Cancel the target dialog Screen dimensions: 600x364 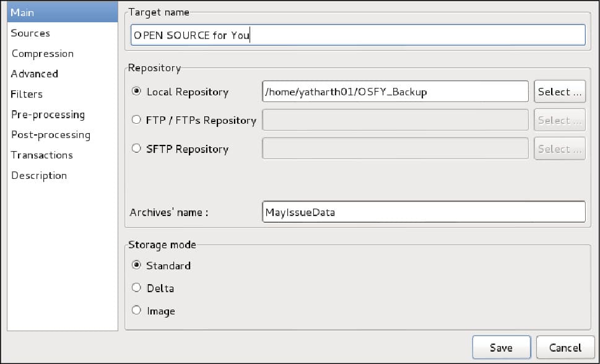pyautogui.click(x=565, y=347)
